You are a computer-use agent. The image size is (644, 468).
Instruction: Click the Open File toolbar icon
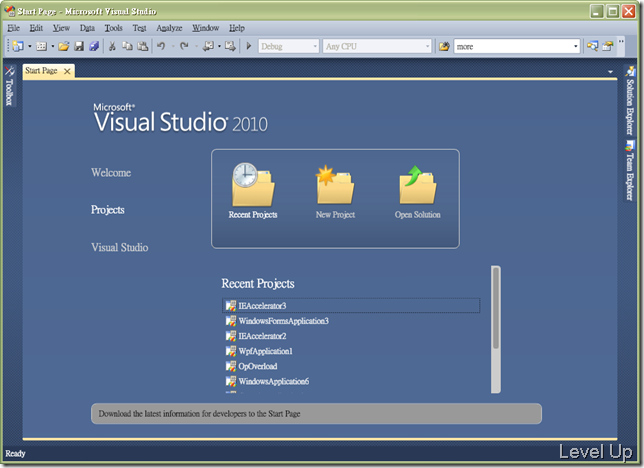point(64,46)
